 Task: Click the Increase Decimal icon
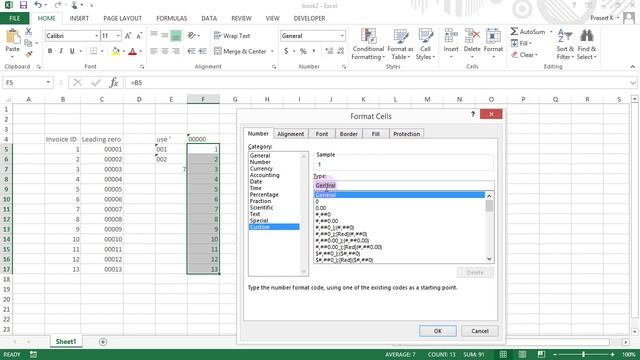click(x=329, y=51)
